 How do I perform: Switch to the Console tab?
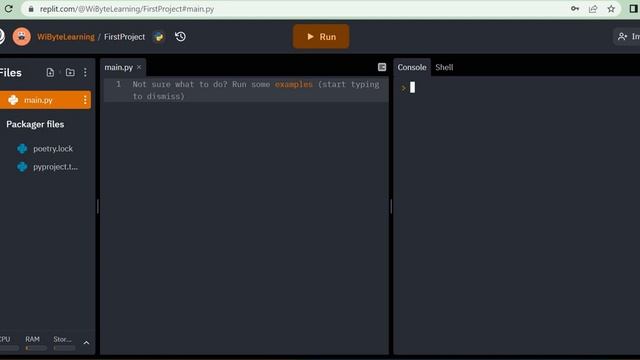(412, 67)
